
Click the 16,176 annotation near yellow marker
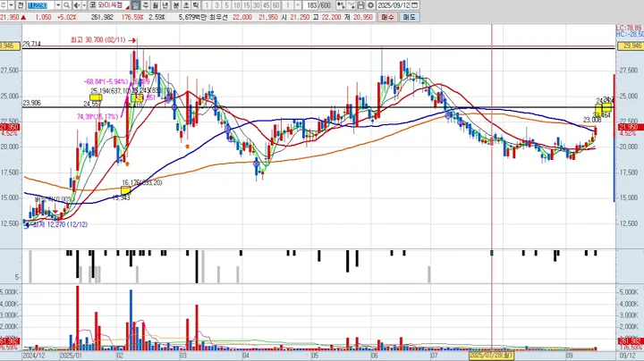point(141,182)
